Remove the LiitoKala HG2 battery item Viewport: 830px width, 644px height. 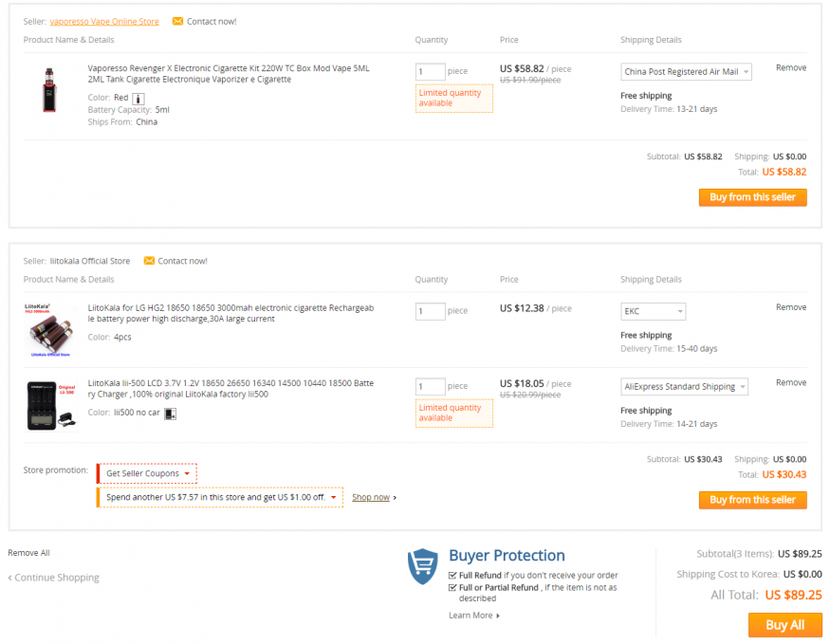pos(791,307)
